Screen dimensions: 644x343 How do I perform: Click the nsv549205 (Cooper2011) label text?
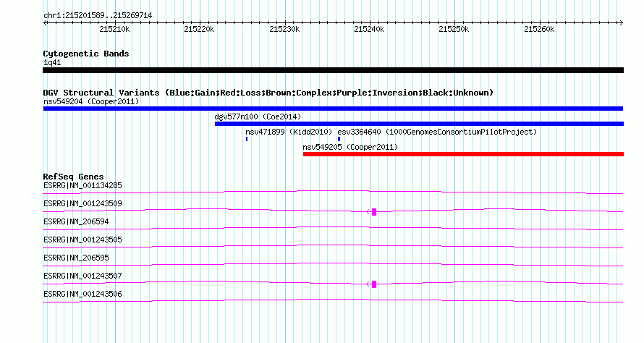tap(350, 147)
